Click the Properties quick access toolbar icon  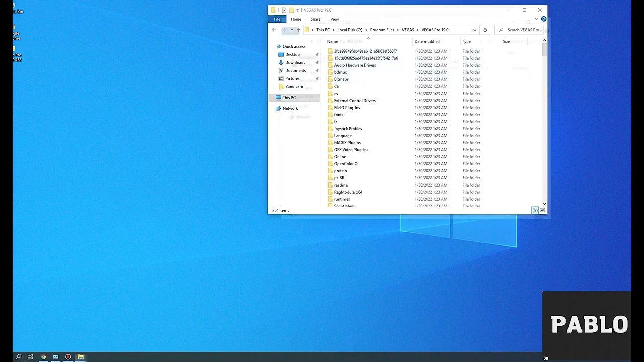(x=284, y=10)
